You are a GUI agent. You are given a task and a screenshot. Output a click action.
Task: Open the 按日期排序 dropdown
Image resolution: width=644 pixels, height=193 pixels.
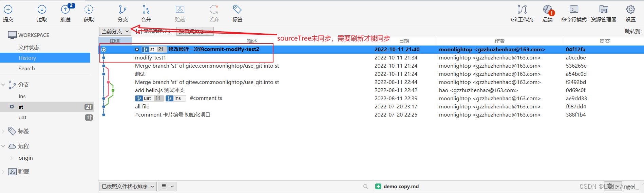pos(195,31)
